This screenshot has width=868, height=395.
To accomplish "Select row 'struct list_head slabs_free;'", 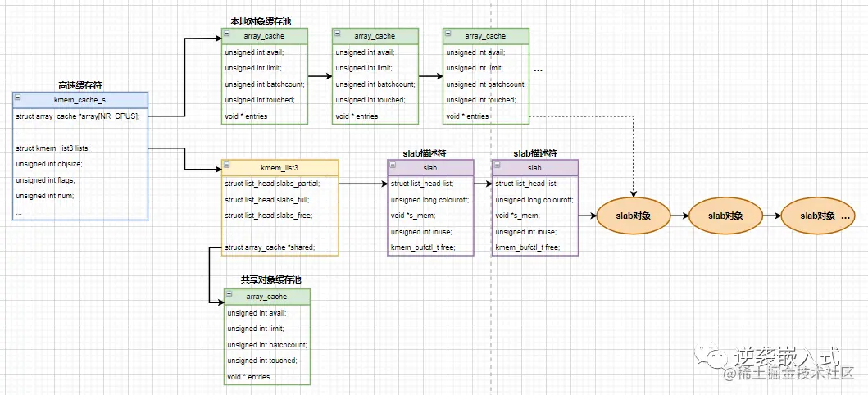I will click(x=279, y=216).
